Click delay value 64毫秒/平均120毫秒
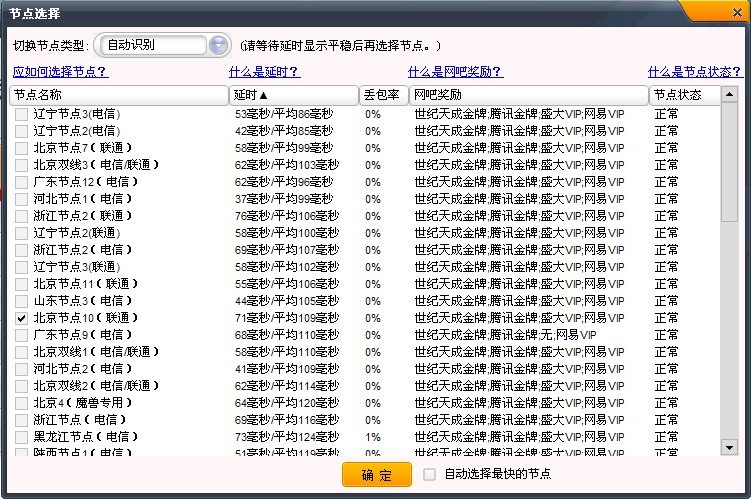Viewport: 751px width, 500px height. click(x=287, y=403)
